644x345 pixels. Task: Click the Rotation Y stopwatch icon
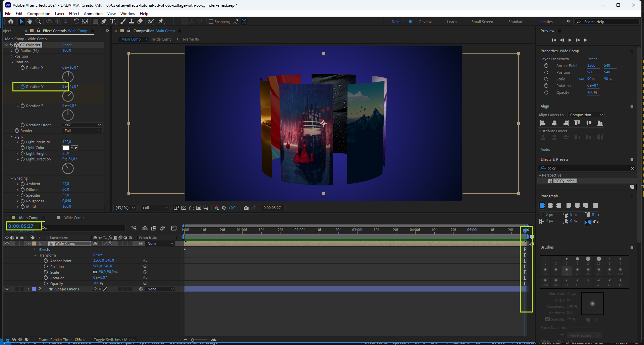tap(23, 87)
